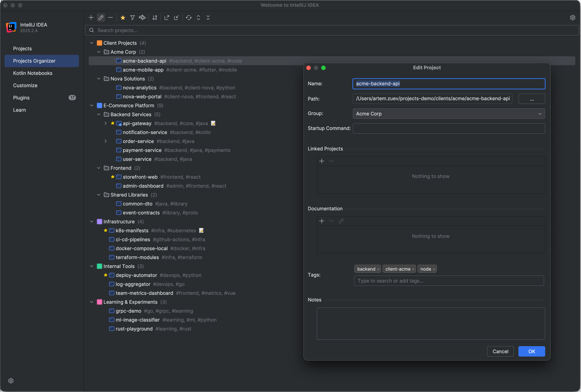The width and height of the screenshot is (581, 392).
Task: Collapse the Nova Solutions folder
Action: coord(99,79)
